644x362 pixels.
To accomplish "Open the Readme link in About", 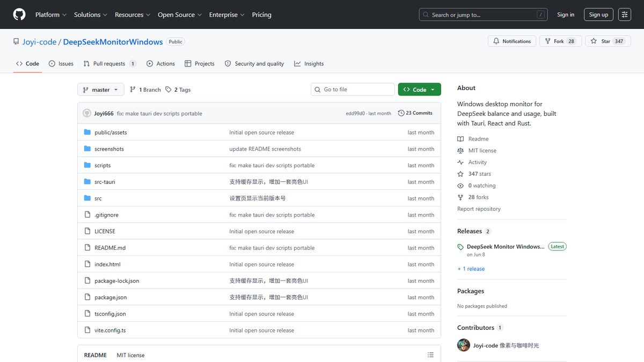I will click(x=473, y=139).
